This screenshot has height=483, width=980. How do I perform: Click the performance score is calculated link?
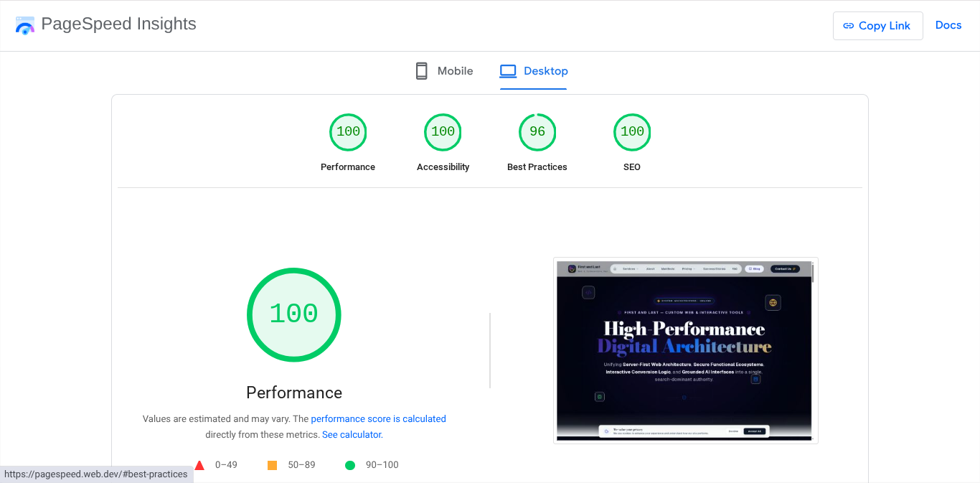tap(379, 418)
